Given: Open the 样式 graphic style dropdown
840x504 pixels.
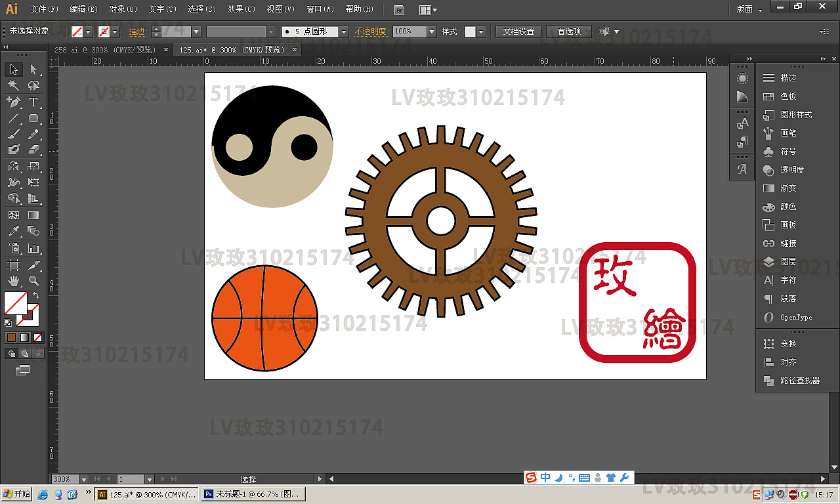Looking at the screenshot, I should [x=481, y=31].
